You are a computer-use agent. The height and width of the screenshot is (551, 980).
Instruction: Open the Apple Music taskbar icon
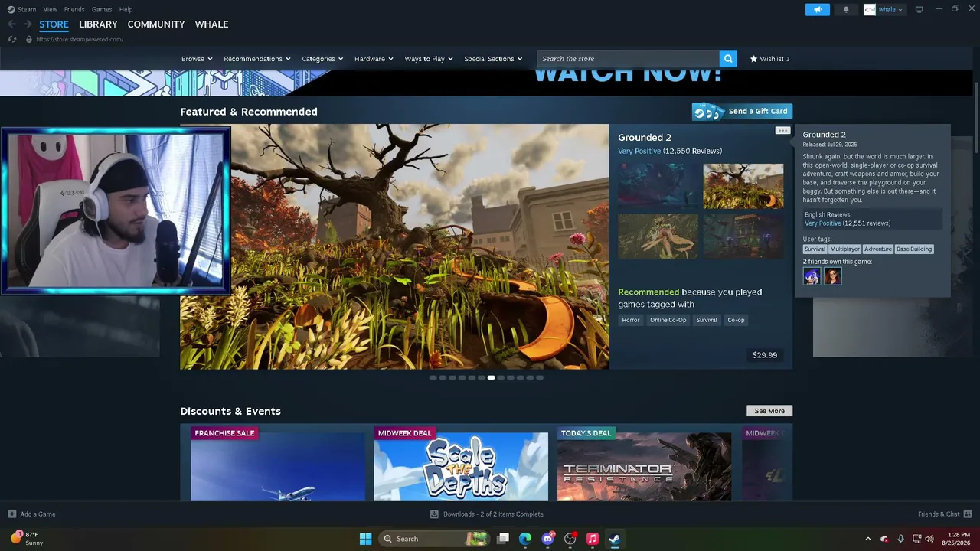[592, 539]
